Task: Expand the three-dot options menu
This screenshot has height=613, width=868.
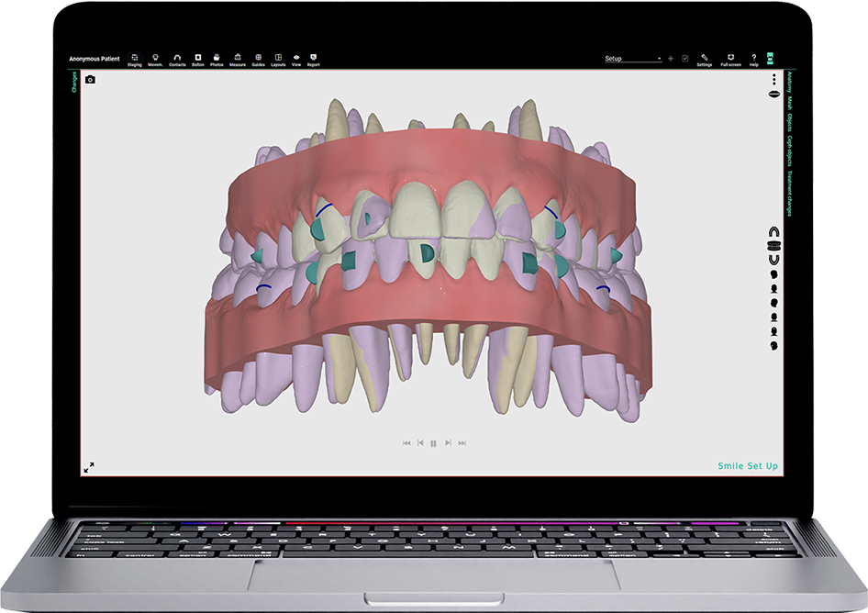Action: 773,79
